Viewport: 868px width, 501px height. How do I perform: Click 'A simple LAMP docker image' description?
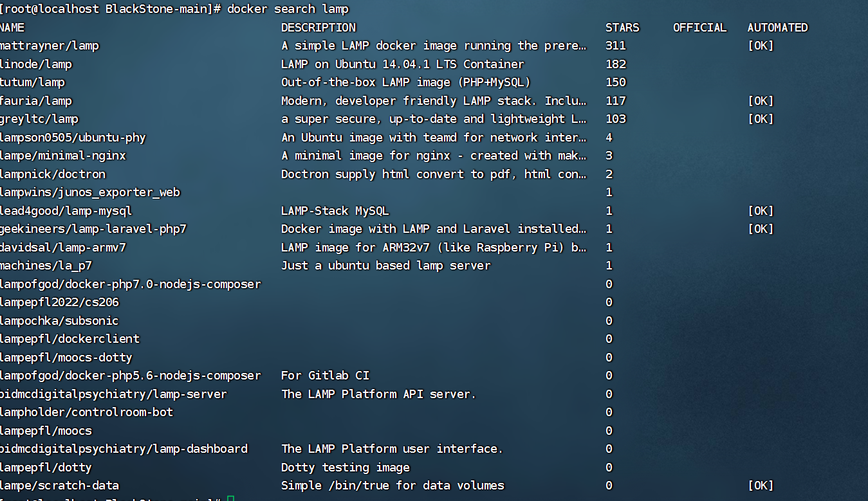(x=434, y=46)
